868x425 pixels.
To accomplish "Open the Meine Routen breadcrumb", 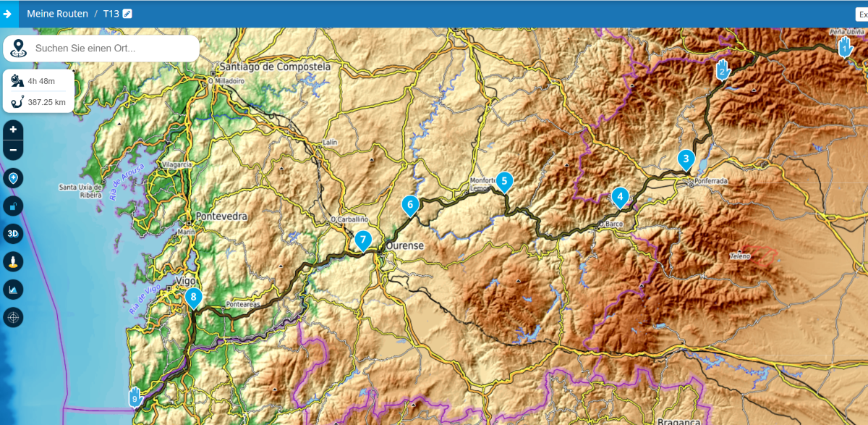I will (57, 14).
